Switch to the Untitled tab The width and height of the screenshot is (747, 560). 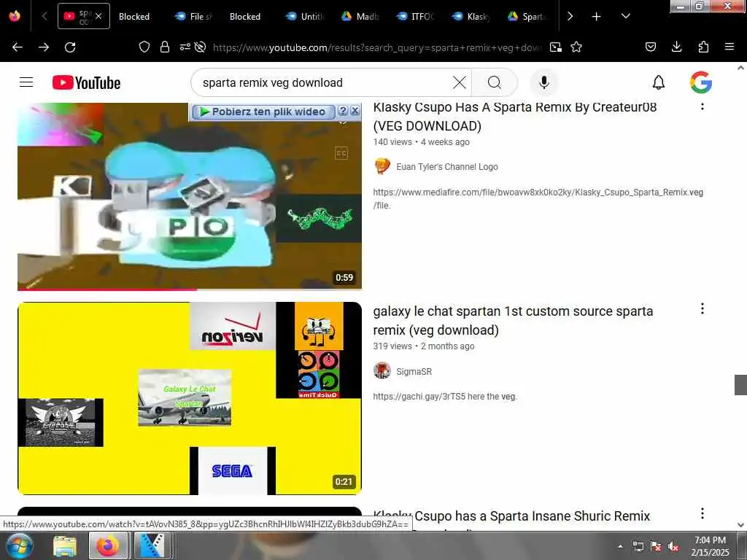point(304,16)
